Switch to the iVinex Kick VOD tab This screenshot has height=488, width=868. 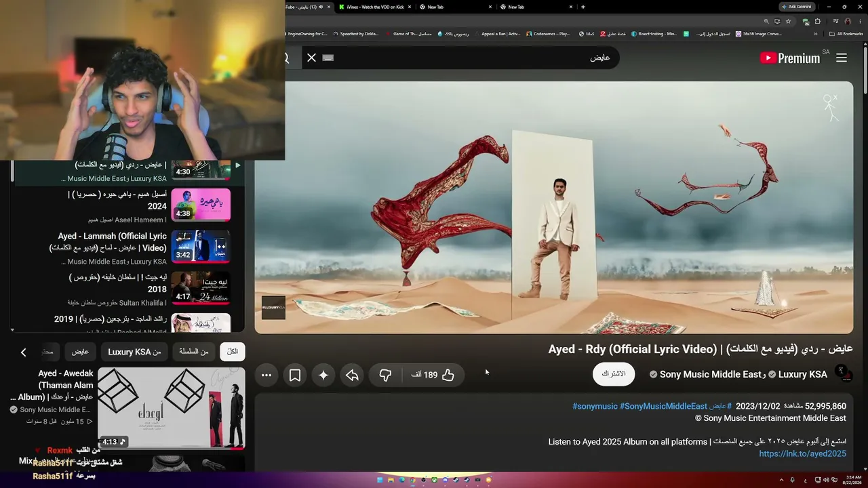click(x=374, y=7)
